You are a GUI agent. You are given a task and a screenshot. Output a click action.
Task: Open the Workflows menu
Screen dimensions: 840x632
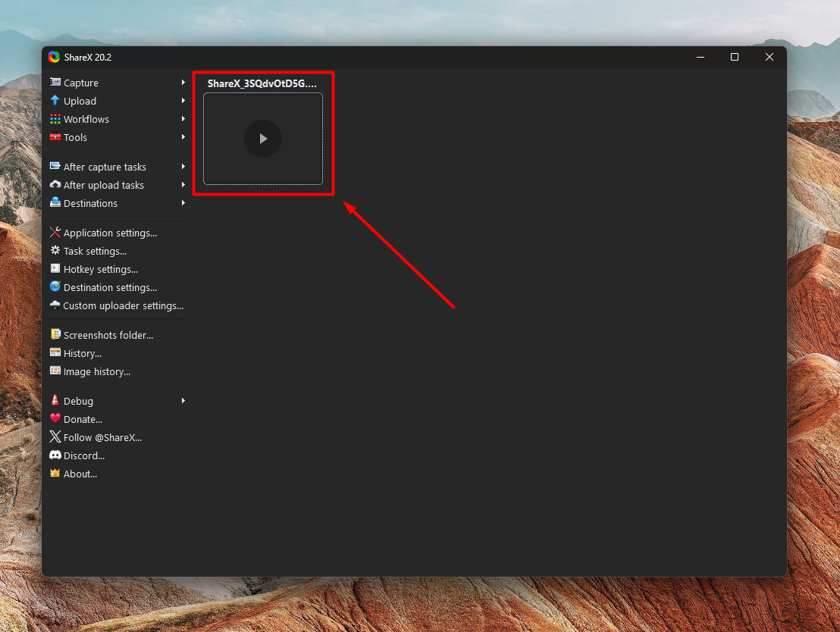point(118,119)
